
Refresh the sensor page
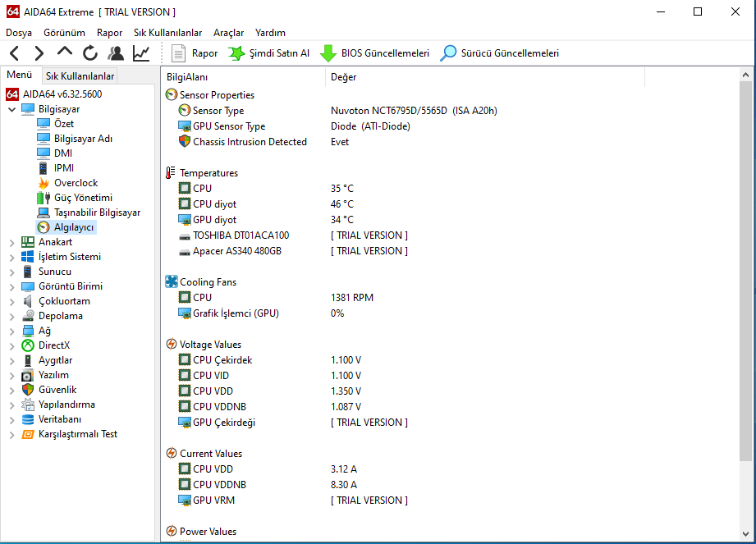(x=90, y=53)
